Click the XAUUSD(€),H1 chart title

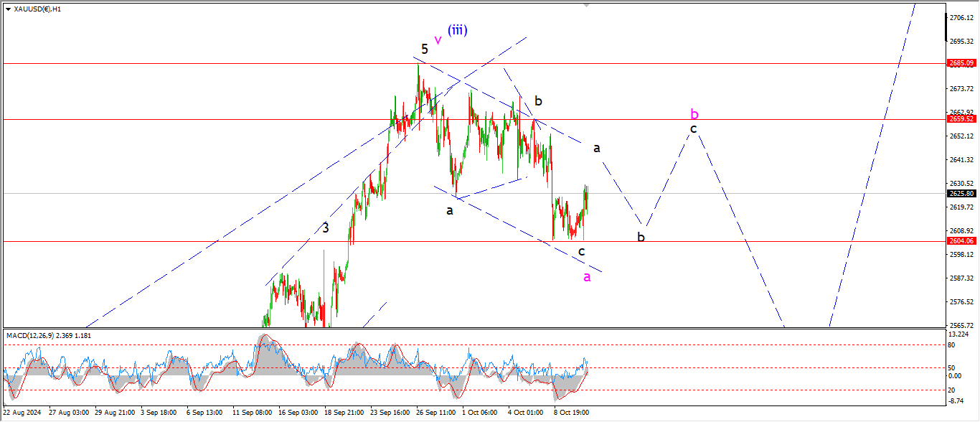tap(37, 9)
